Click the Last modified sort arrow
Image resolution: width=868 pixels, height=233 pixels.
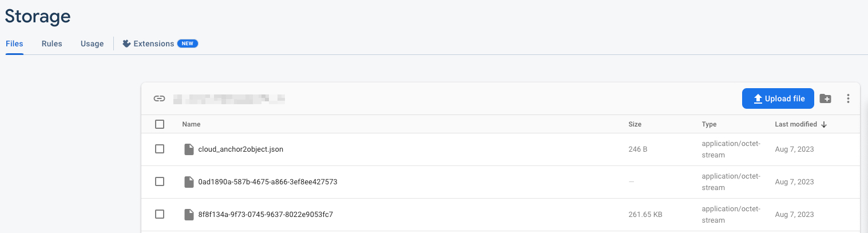[x=824, y=124]
